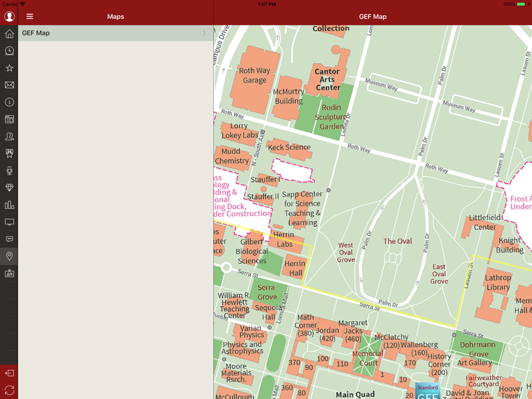Image resolution: width=532 pixels, height=399 pixels.
Task: Tap the "Lathrop Library" label on the map
Action: 498,282
